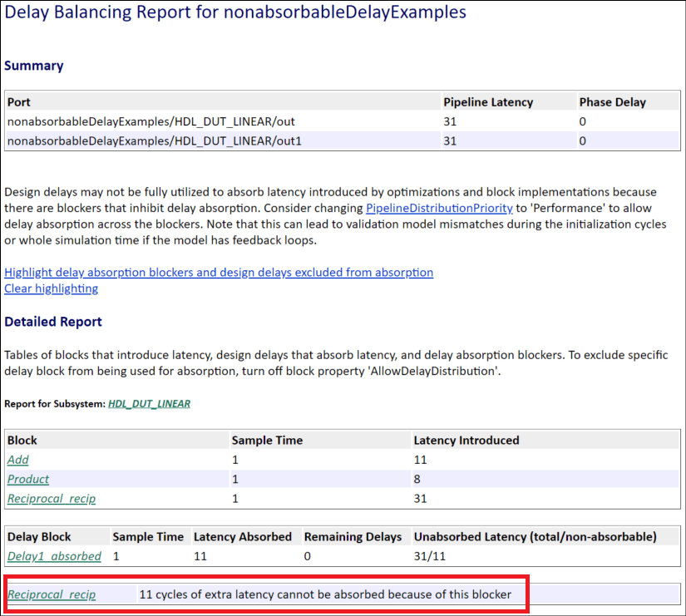This screenshot has width=686, height=616.
Task: Click the Latency Introduced column header
Action: (466, 440)
